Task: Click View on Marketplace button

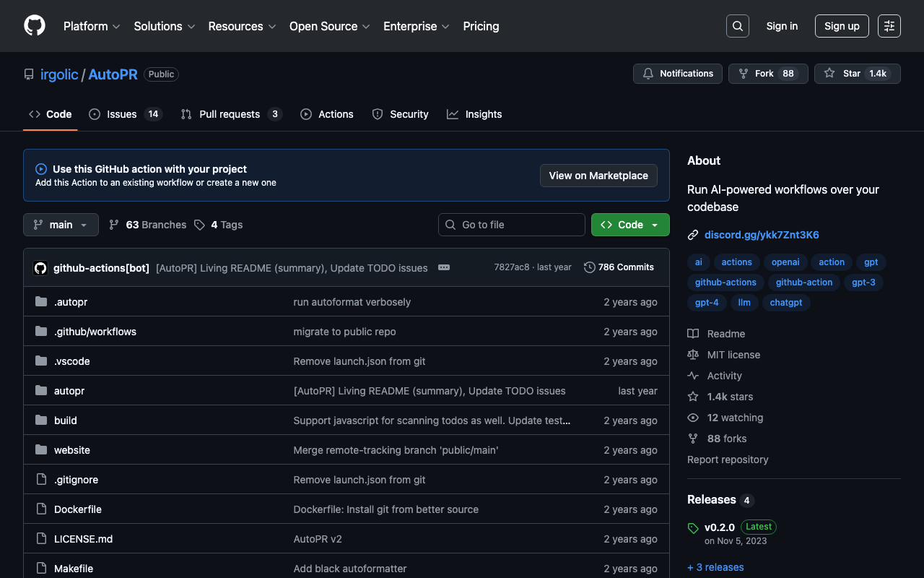Action: pyautogui.click(x=598, y=176)
